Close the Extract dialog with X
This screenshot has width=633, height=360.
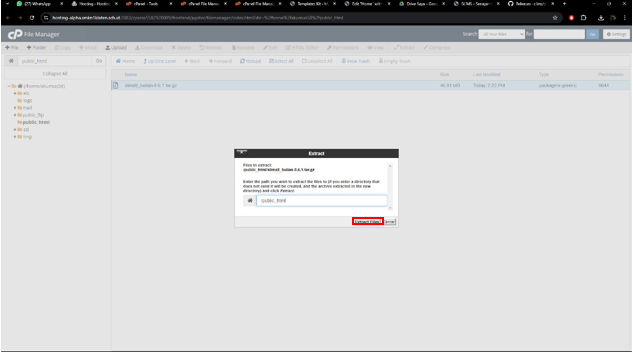coord(242,153)
